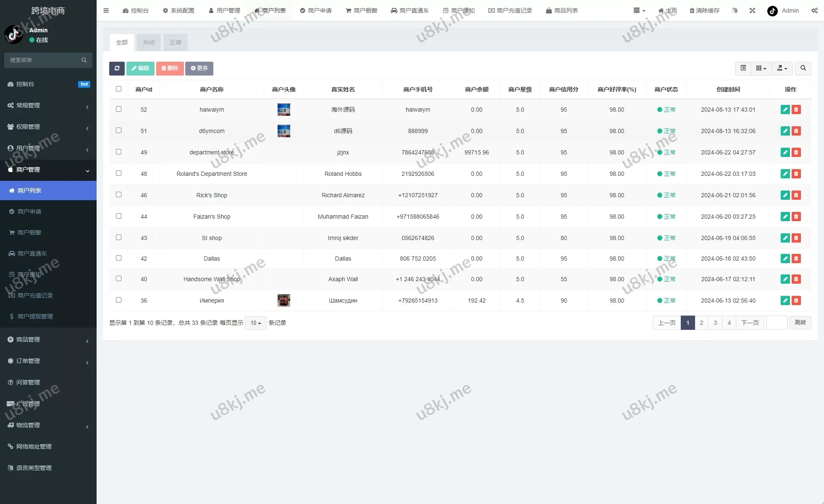The height and width of the screenshot is (504, 824).
Task: Select the checkbox for Dallas row
Action: click(x=118, y=258)
